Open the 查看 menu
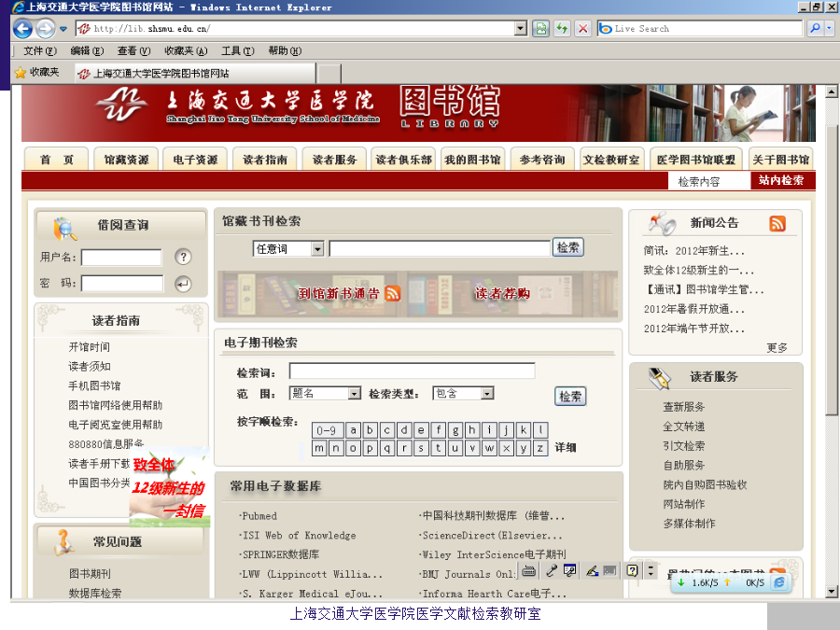 pos(133,51)
